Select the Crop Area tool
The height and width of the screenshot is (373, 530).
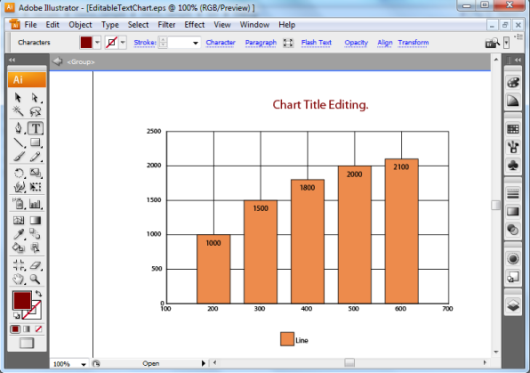pyautogui.click(x=19, y=265)
